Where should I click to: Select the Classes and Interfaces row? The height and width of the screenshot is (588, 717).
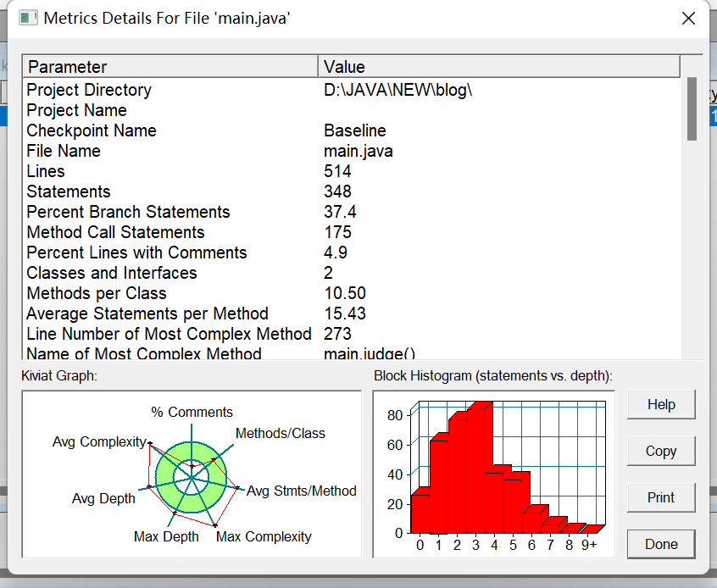coord(351,273)
